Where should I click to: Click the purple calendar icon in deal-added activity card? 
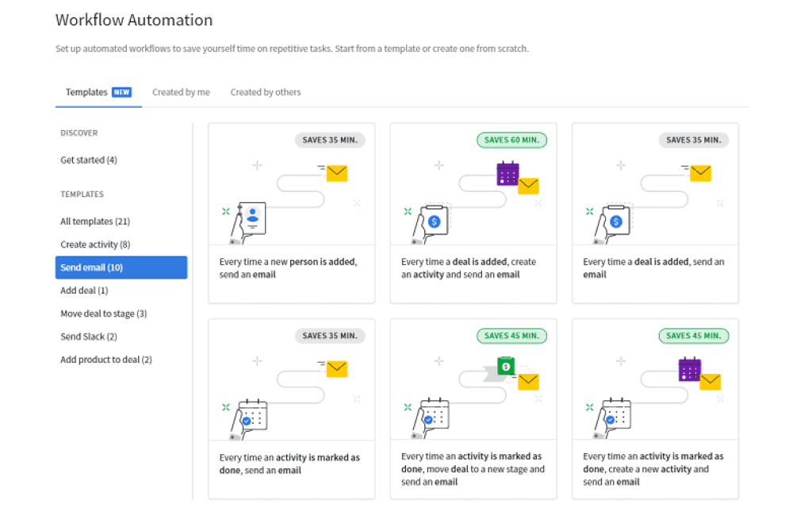(507, 173)
